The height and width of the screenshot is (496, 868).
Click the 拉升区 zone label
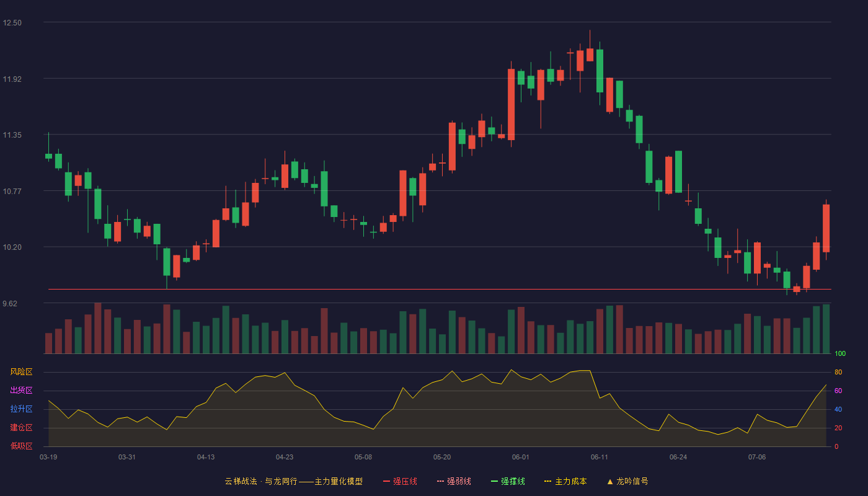(x=21, y=409)
